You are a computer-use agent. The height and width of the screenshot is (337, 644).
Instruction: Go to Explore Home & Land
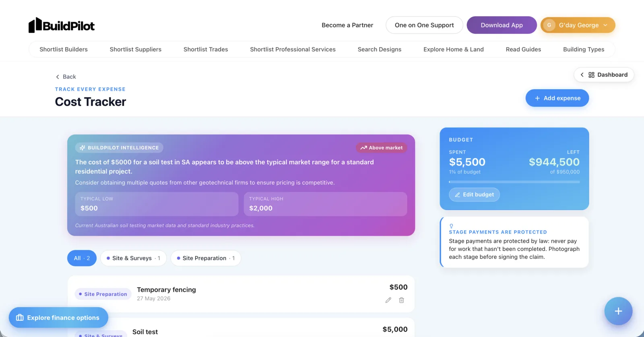(454, 49)
